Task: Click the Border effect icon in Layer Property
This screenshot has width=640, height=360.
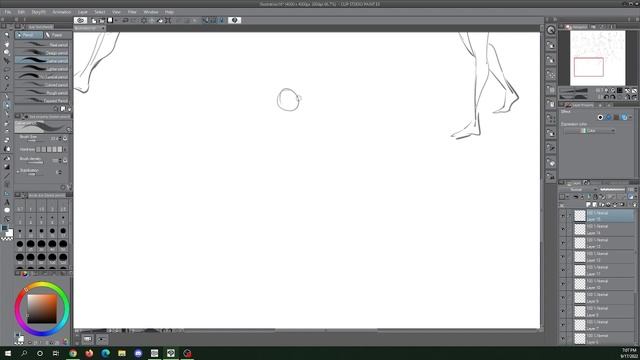Action: [600, 118]
